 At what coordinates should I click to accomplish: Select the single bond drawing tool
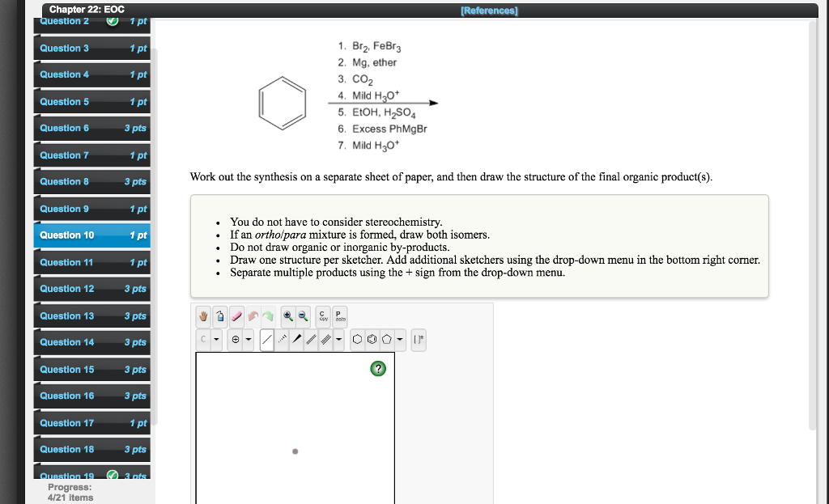267,338
